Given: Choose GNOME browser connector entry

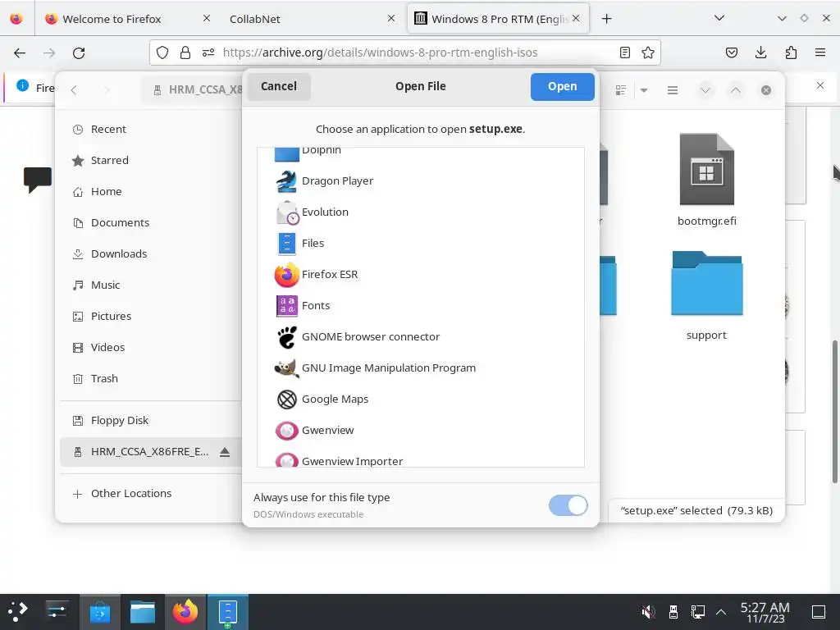Looking at the screenshot, I should point(421,336).
